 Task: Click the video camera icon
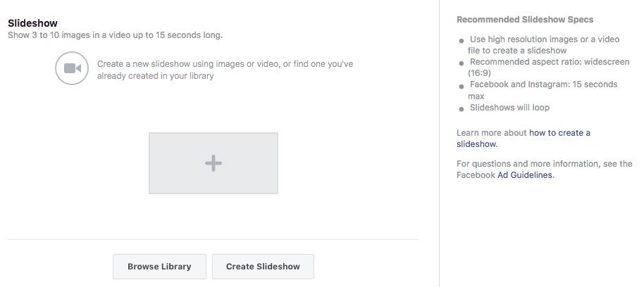[x=73, y=69]
